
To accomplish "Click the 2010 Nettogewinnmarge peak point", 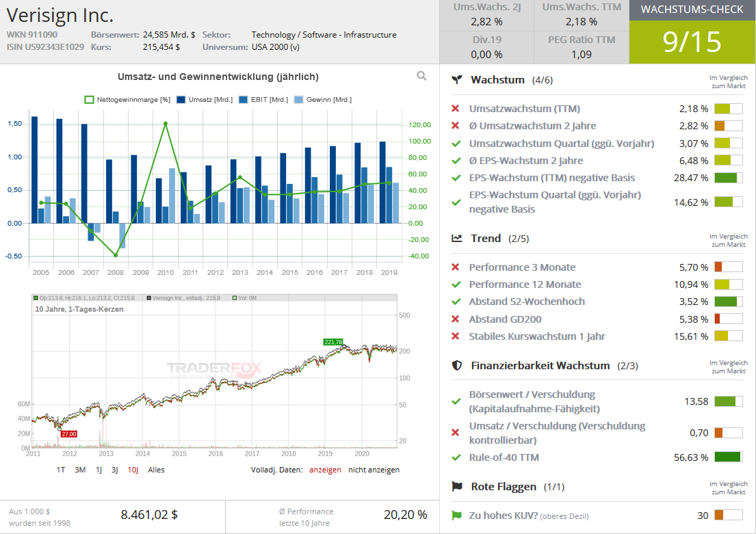I will click(166, 124).
